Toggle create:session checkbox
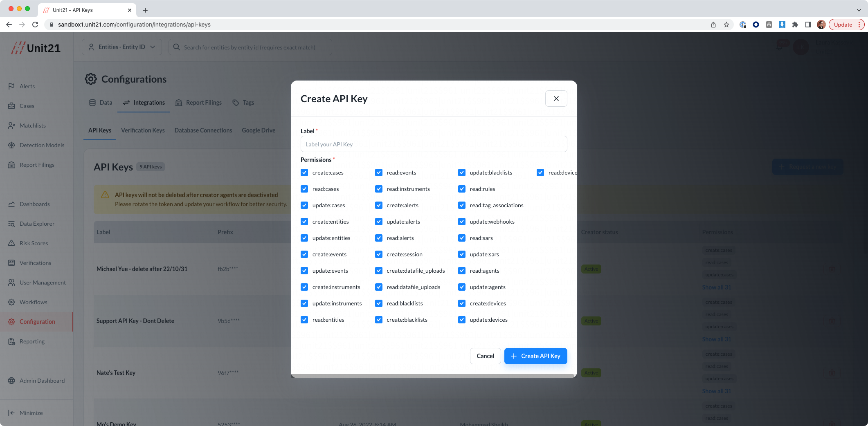Image resolution: width=868 pixels, height=426 pixels. coord(379,254)
